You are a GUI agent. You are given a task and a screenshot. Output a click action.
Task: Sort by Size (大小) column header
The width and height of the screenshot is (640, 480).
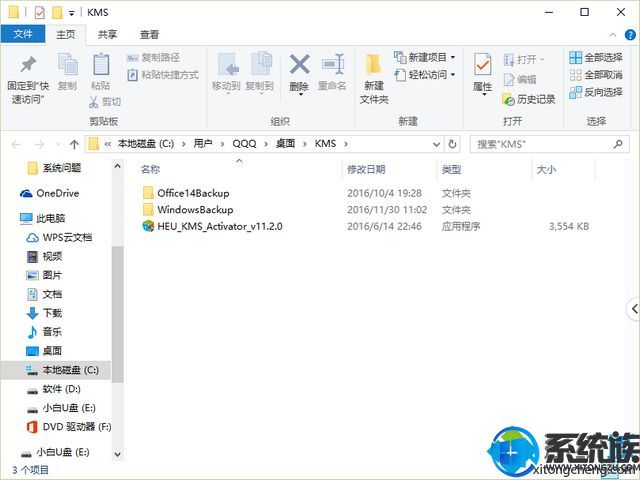546,169
